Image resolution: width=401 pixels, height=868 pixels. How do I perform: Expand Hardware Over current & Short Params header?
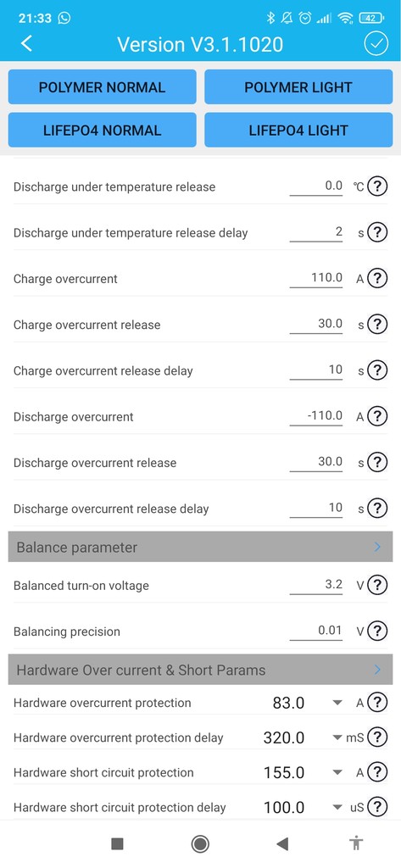point(200,670)
